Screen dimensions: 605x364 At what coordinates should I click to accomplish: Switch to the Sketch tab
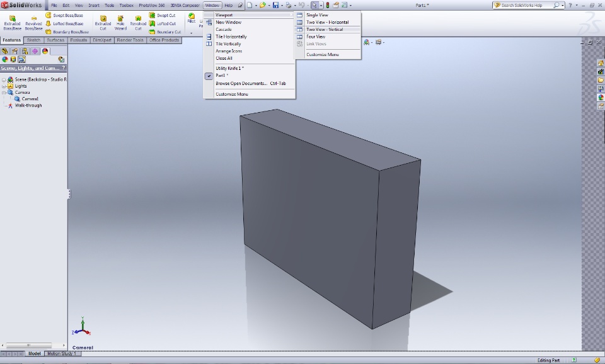33,40
